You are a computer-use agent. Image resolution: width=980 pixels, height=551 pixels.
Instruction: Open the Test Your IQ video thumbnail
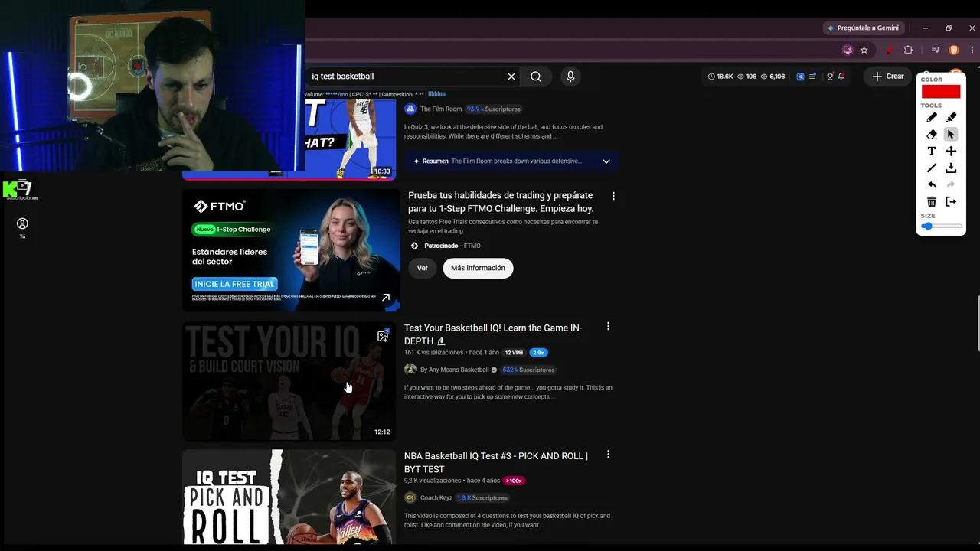pyautogui.click(x=289, y=381)
